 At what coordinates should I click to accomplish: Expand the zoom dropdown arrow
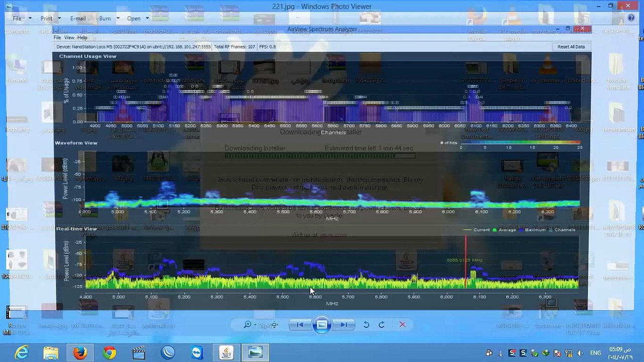255,325
